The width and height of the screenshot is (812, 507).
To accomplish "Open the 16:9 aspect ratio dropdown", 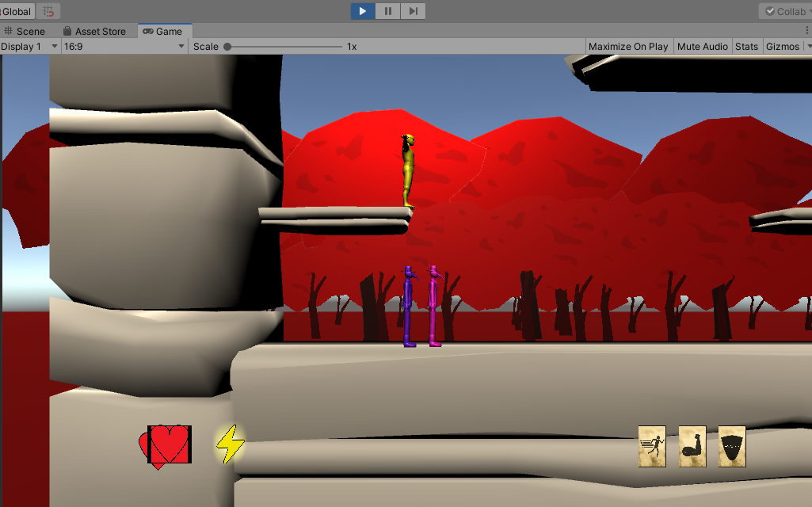I will click(124, 47).
